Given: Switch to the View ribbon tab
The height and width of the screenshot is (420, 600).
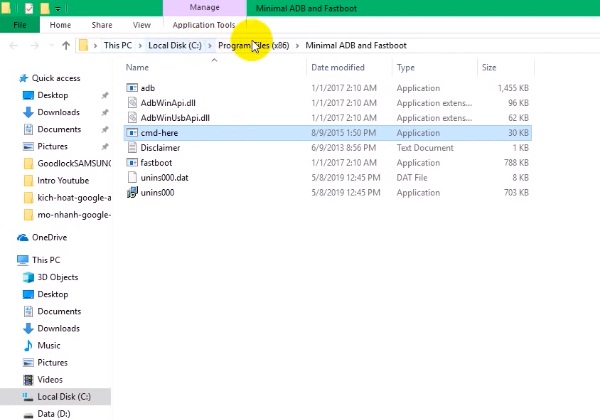Looking at the screenshot, I should pos(141,24).
